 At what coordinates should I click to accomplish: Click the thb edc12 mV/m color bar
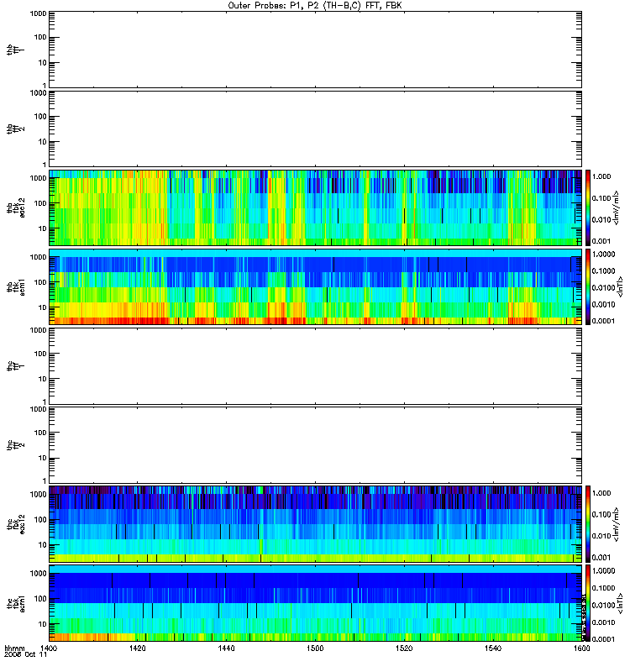(x=588, y=207)
